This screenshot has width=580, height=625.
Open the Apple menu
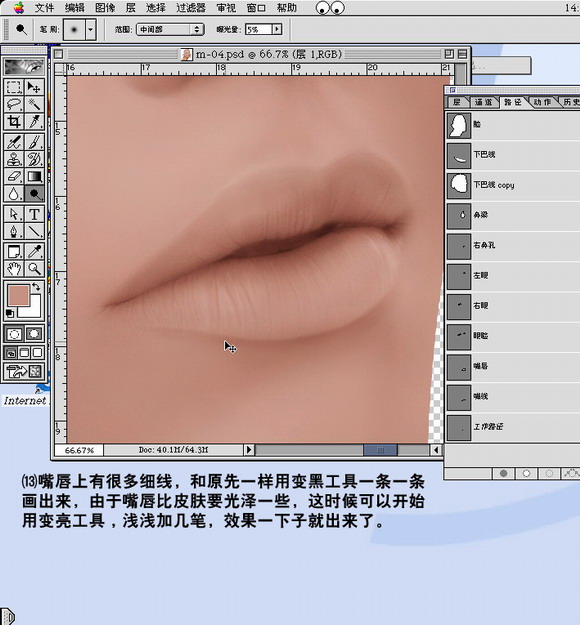click(x=19, y=8)
